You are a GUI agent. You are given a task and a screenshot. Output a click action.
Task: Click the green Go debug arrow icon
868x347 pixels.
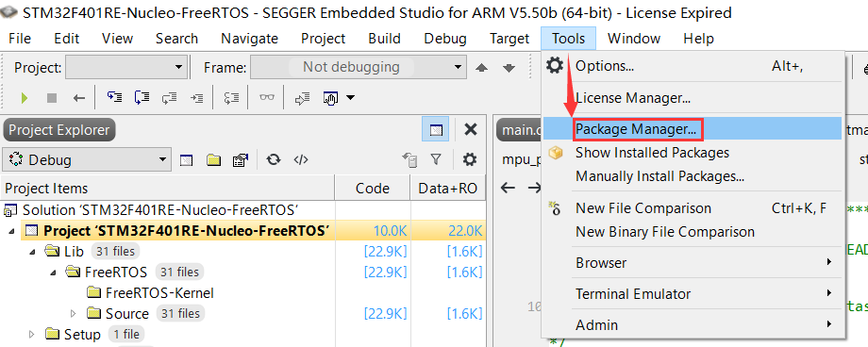(x=24, y=98)
